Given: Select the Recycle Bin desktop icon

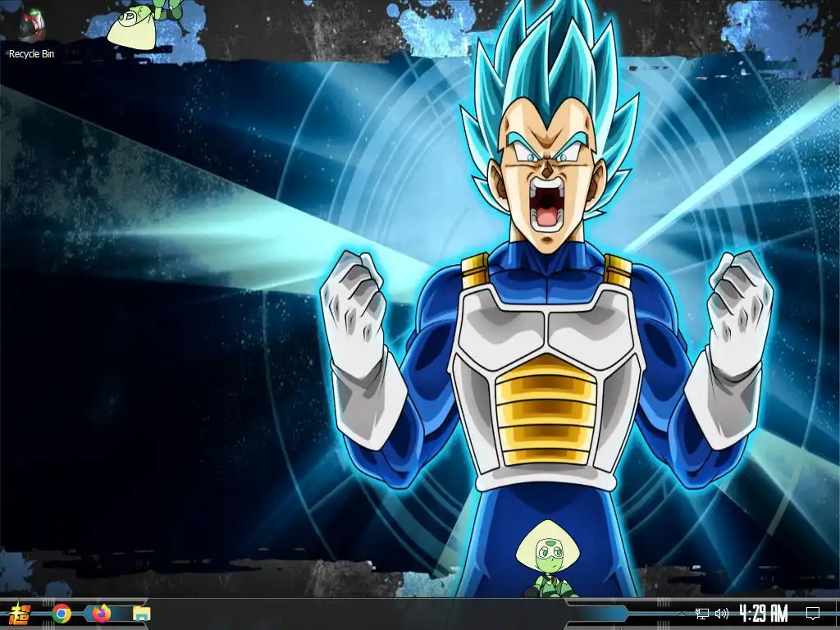Looking at the screenshot, I should click(31, 32).
